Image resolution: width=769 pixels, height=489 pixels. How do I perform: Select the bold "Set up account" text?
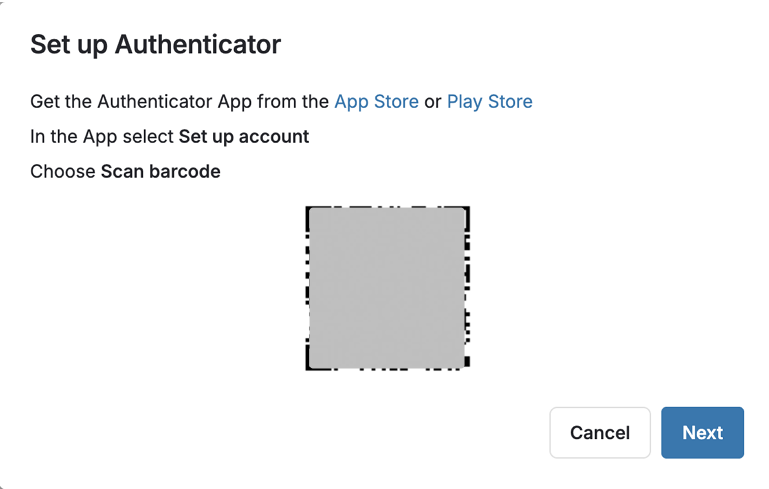pyautogui.click(x=243, y=136)
